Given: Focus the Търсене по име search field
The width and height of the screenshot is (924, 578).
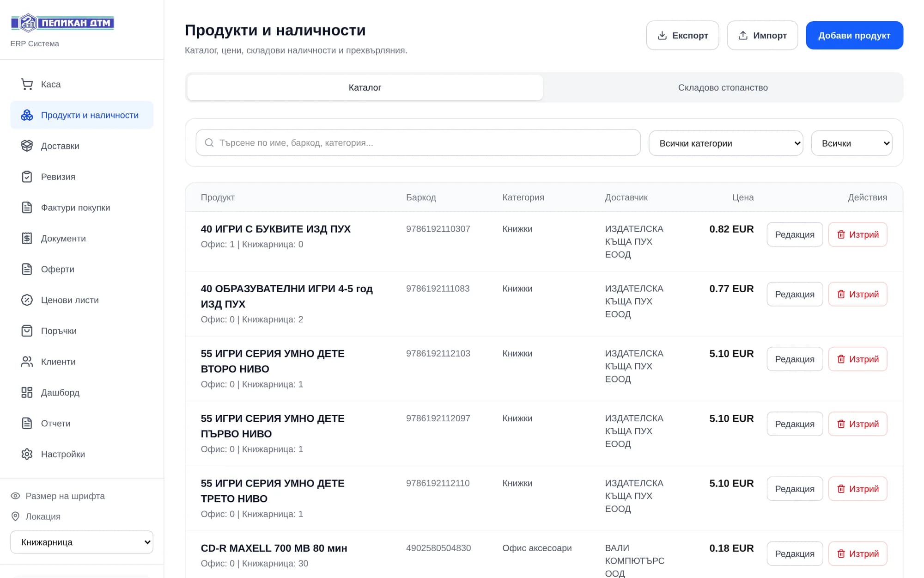Looking at the screenshot, I should click(x=418, y=143).
